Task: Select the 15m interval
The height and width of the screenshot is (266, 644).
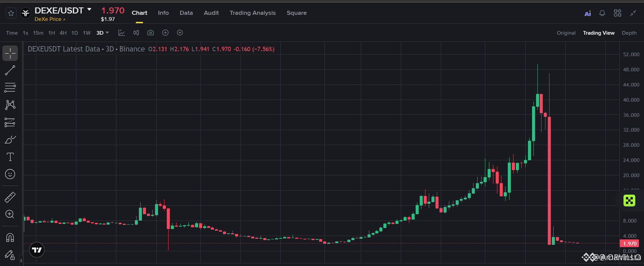Action: (38, 33)
